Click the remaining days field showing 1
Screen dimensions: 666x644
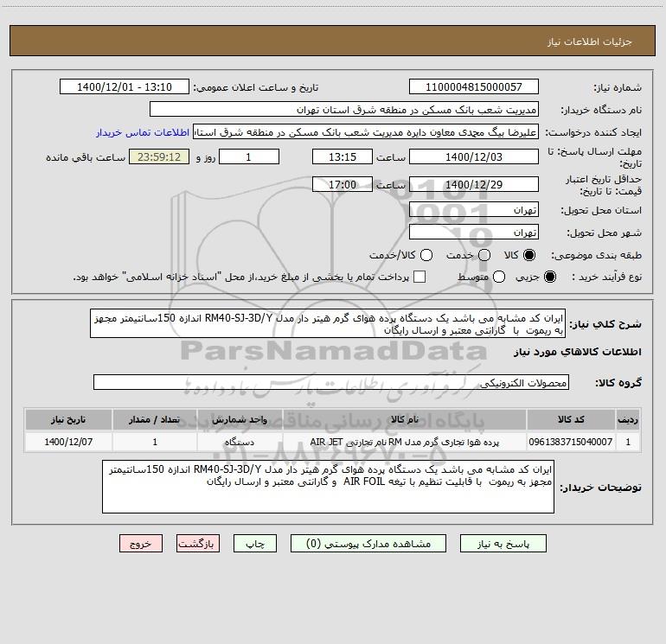click(x=249, y=157)
